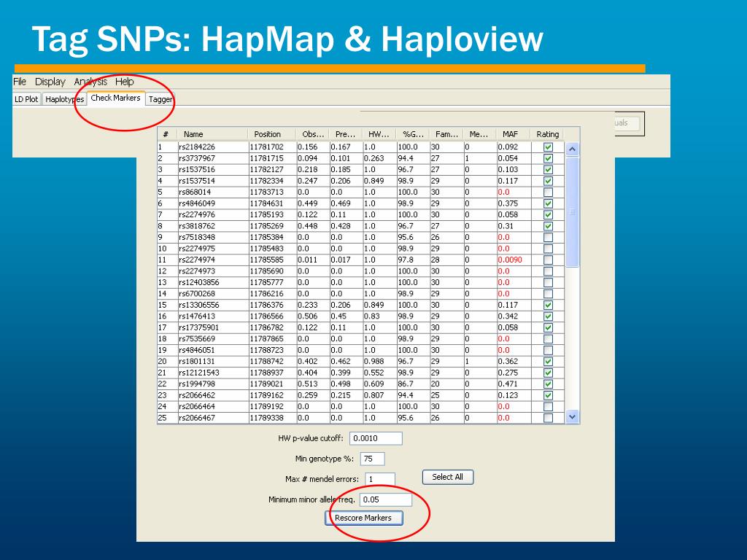
Task: Check the rating box for rs868014
Action: pos(548,192)
